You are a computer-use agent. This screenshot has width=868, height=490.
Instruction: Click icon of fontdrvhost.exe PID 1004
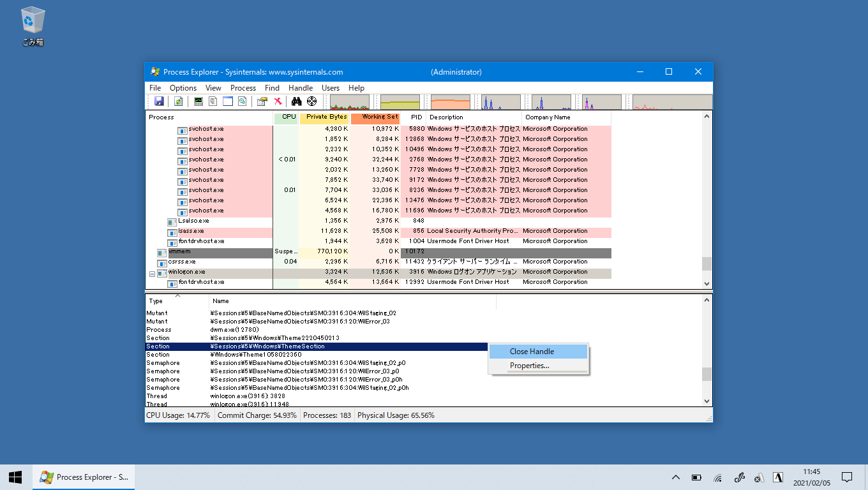coord(172,242)
